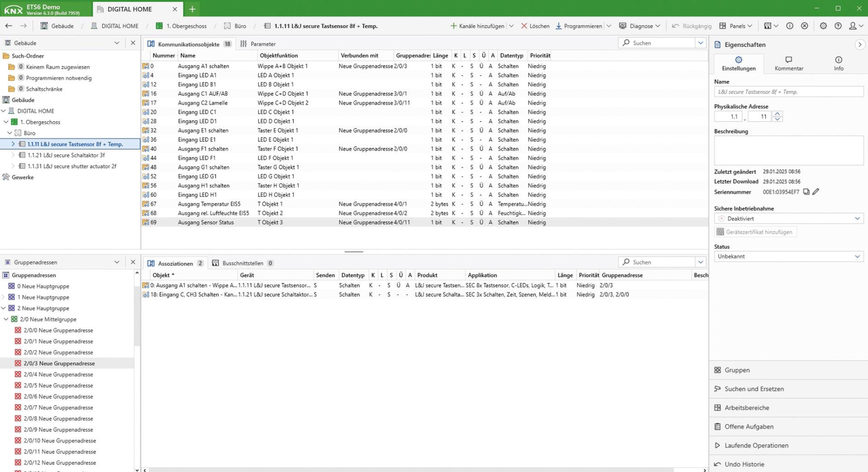Switch to the Kommentar tab
The height and width of the screenshot is (472, 868).
coord(789,64)
